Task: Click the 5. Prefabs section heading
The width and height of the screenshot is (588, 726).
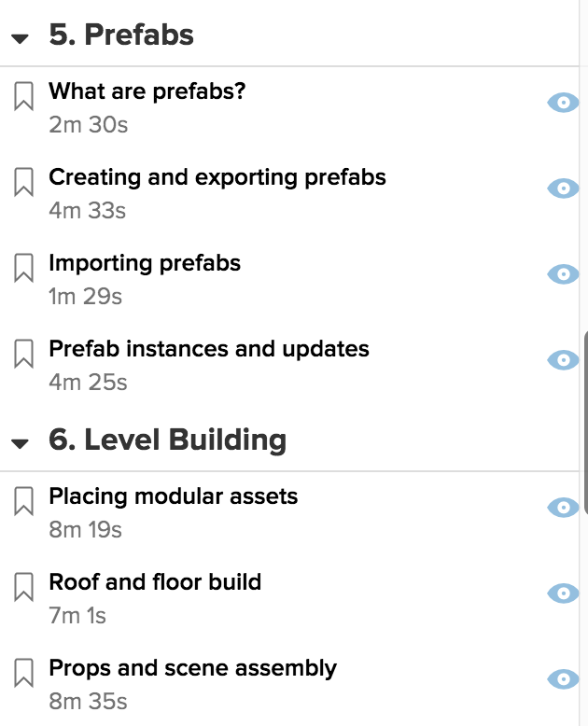Action: click(x=121, y=35)
